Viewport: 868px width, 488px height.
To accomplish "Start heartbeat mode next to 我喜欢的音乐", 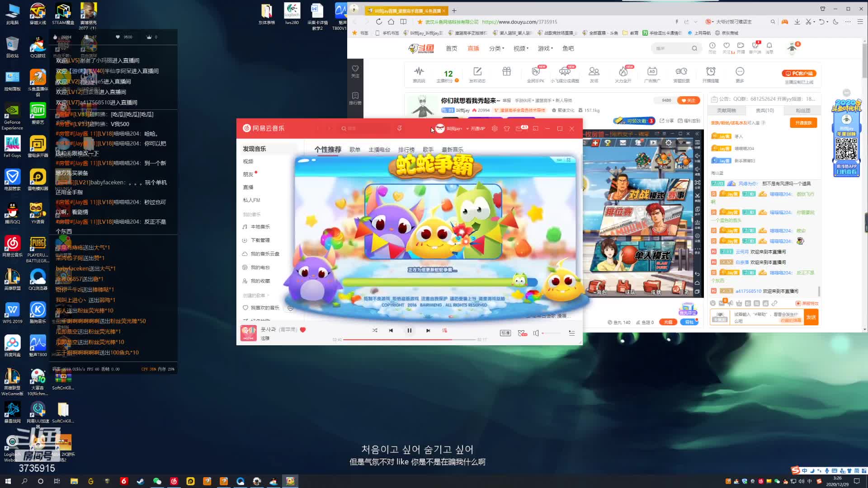I will point(291,308).
